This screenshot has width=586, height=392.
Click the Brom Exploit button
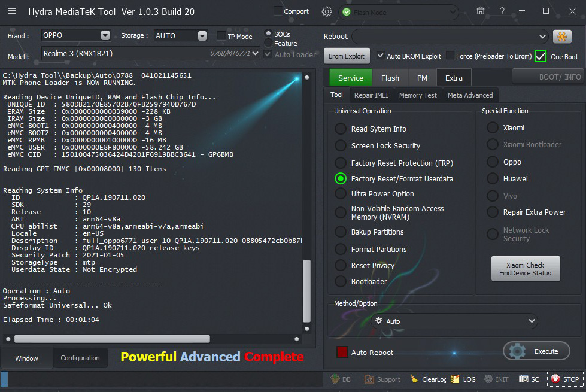point(347,56)
